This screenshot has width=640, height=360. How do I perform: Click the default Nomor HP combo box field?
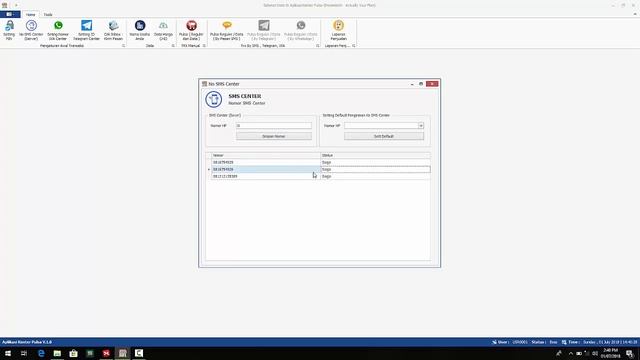point(381,126)
